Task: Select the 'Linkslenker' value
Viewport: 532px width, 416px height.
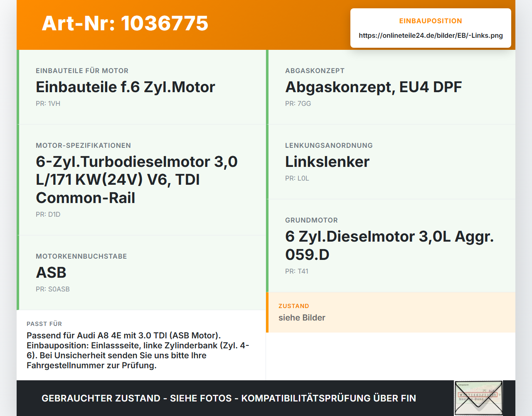Action: point(327,162)
